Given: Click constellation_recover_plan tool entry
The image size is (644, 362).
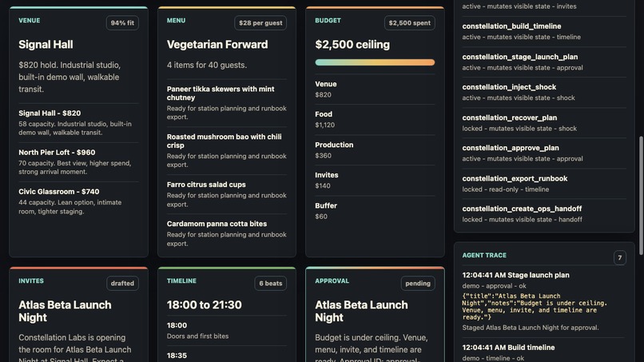Looking at the screenshot, I should point(544,123).
